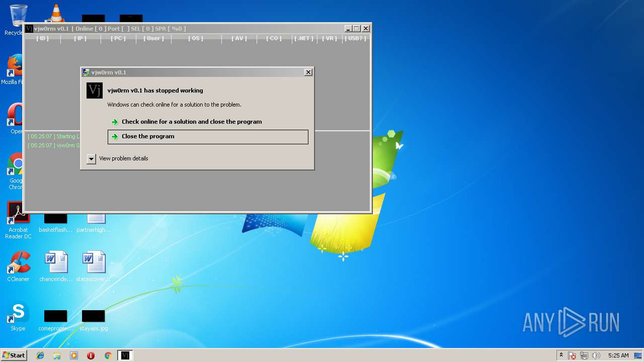Click the [ OS ] column header

click(x=196, y=38)
